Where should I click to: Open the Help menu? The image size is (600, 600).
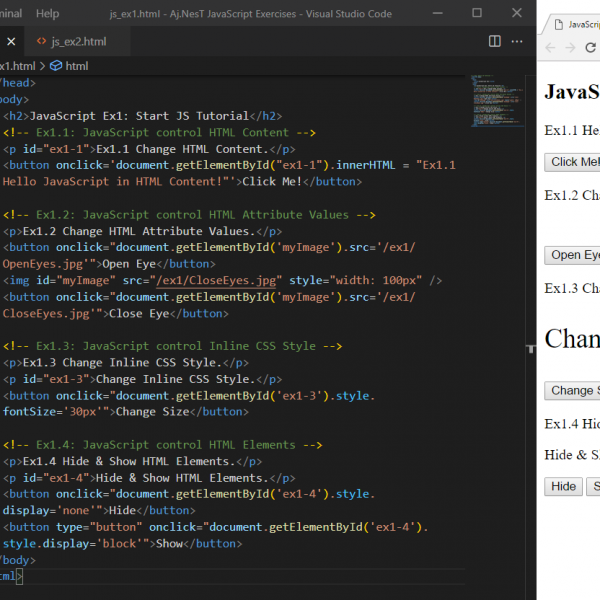pos(47,13)
